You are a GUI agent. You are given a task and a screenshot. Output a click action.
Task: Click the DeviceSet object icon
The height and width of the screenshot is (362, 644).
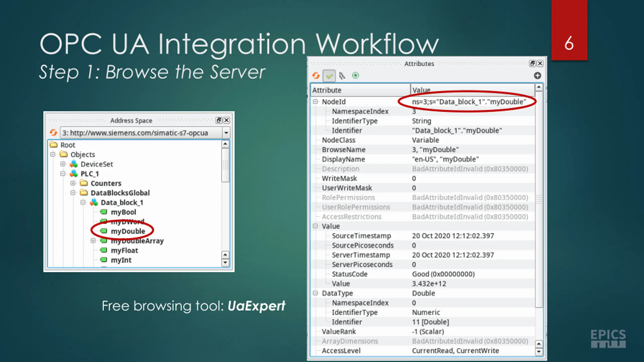[x=74, y=164]
